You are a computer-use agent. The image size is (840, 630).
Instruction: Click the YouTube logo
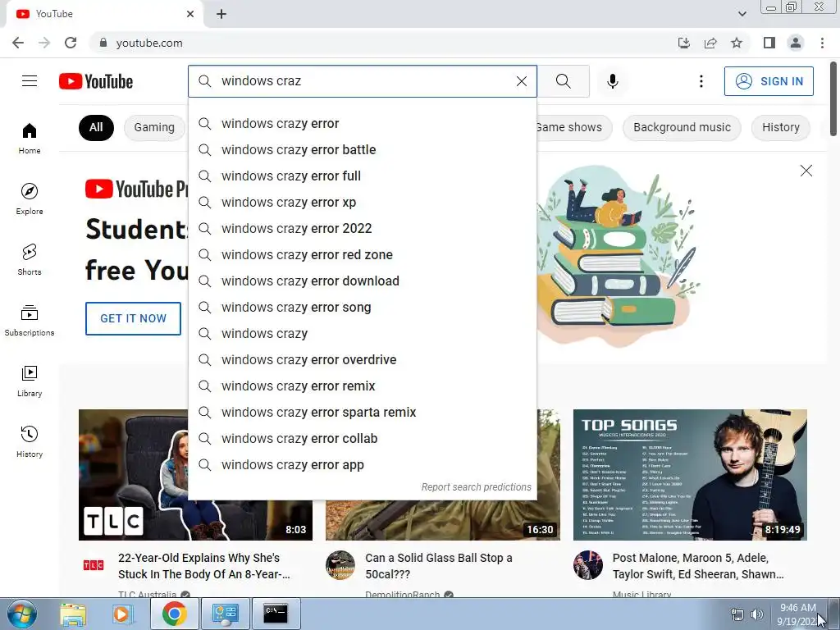tap(96, 81)
